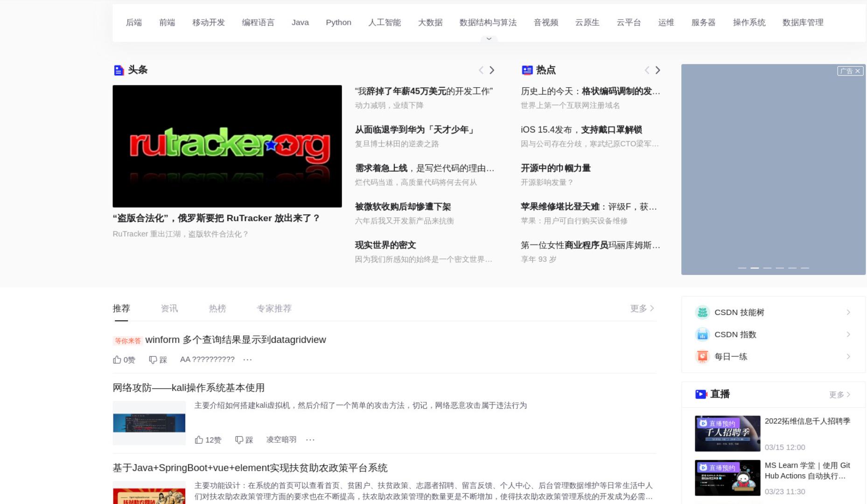Open the CSDN 技能树 icon

[x=702, y=312]
